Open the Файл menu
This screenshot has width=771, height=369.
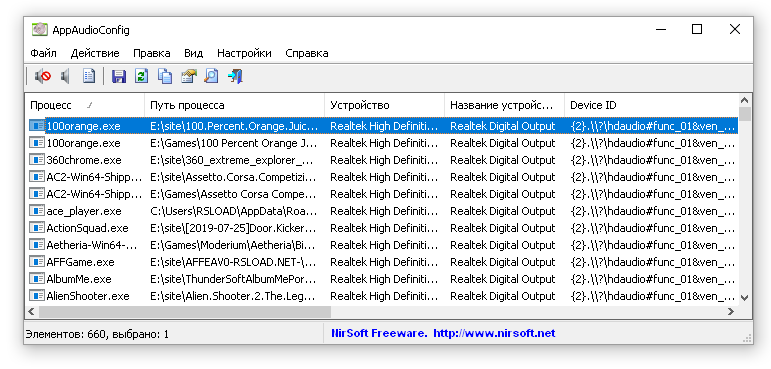pos(43,53)
